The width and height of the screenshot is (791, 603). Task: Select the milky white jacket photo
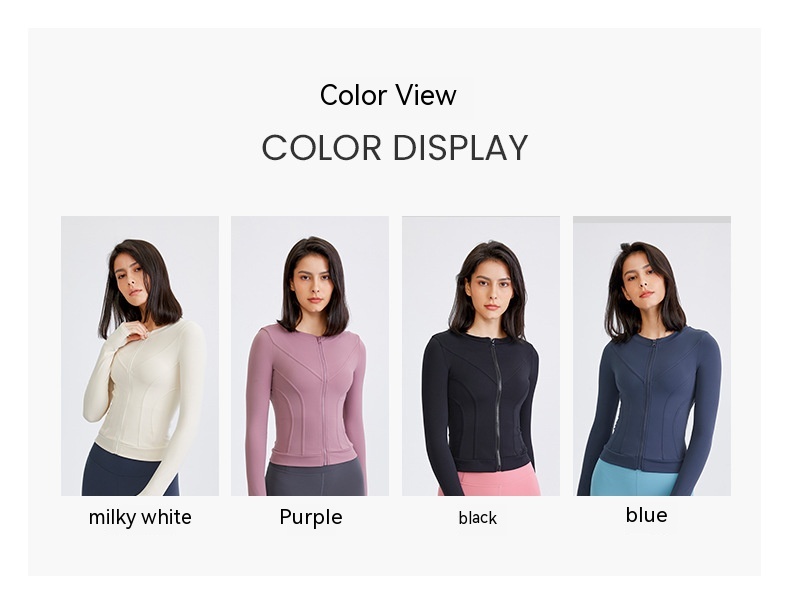click(x=140, y=356)
